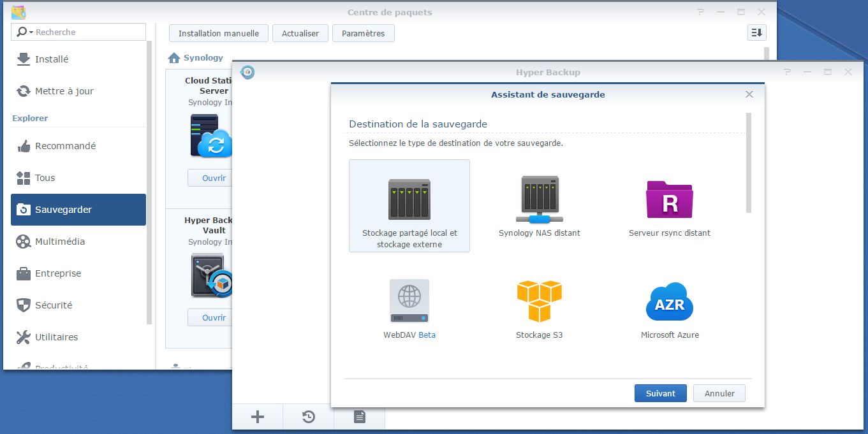Screen dimensions: 868x434
Task: Open the backup restore history icon
Action: [308, 417]
